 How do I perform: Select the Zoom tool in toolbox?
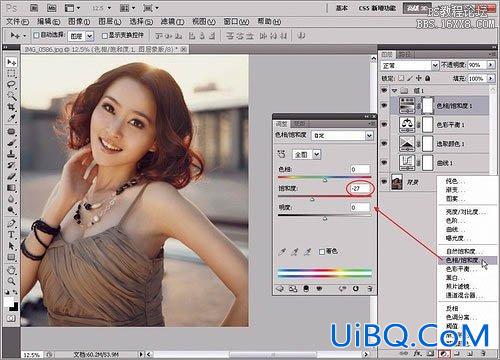(x=11, y=281)
